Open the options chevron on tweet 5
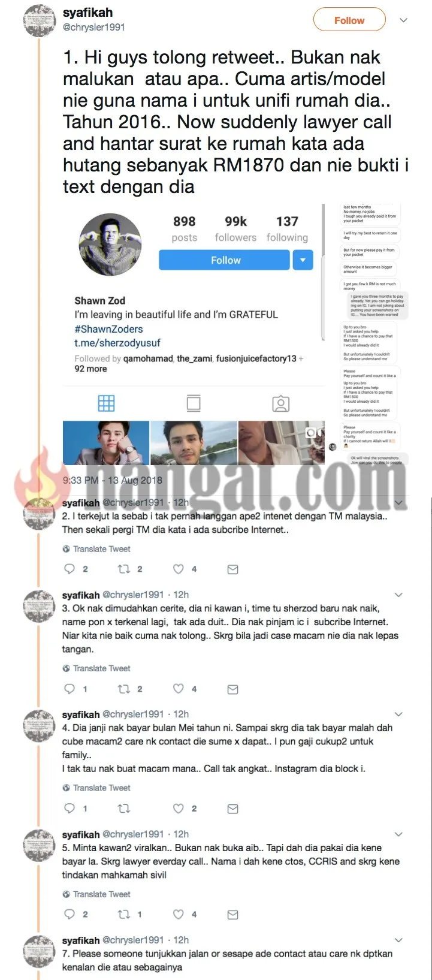Screen dimensions: 432x980 (399, 834)
